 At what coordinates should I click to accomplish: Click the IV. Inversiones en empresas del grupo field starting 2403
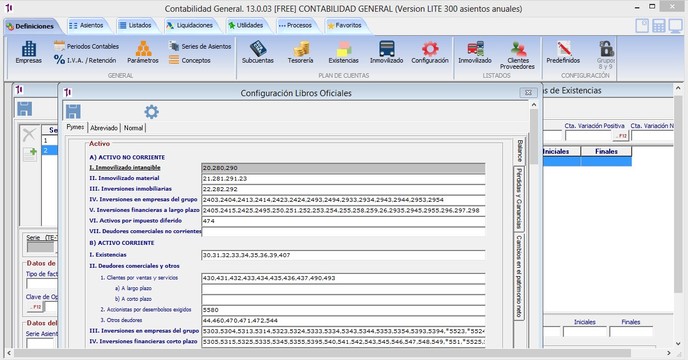[344, 200]
